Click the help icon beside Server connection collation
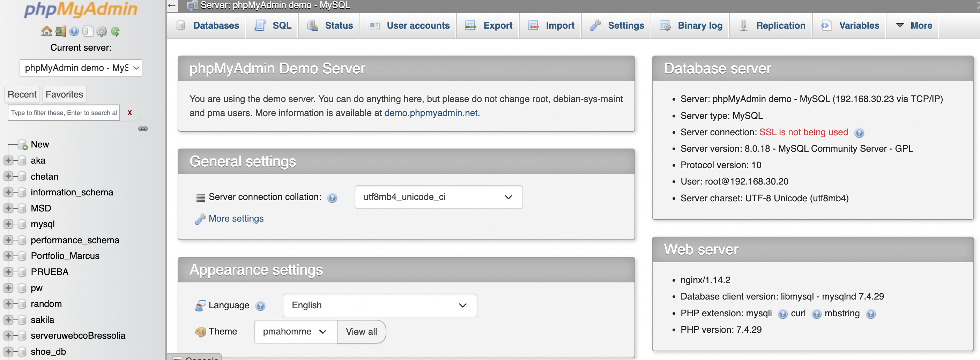This screenshot has height=360, width=980. click(333, 198)
